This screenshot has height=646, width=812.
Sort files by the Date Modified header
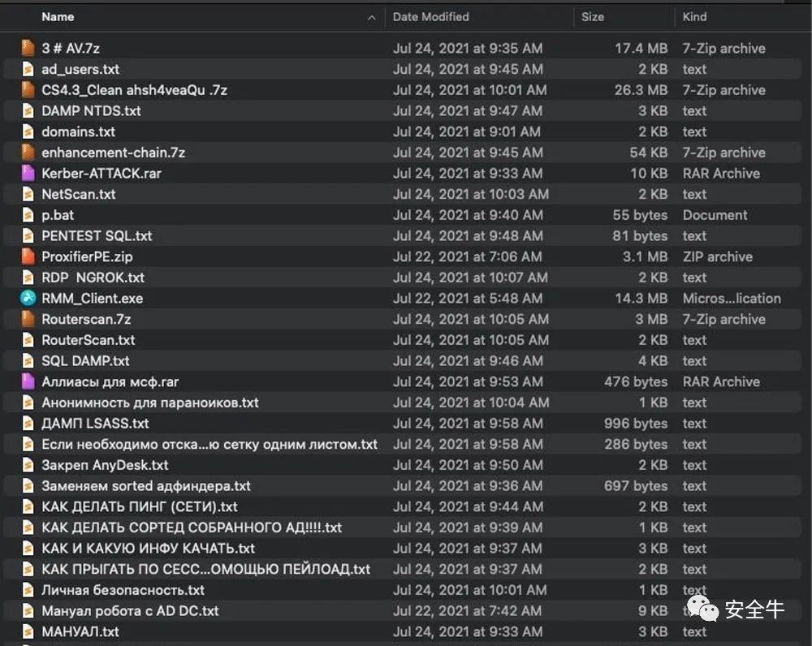pos(431,17)
